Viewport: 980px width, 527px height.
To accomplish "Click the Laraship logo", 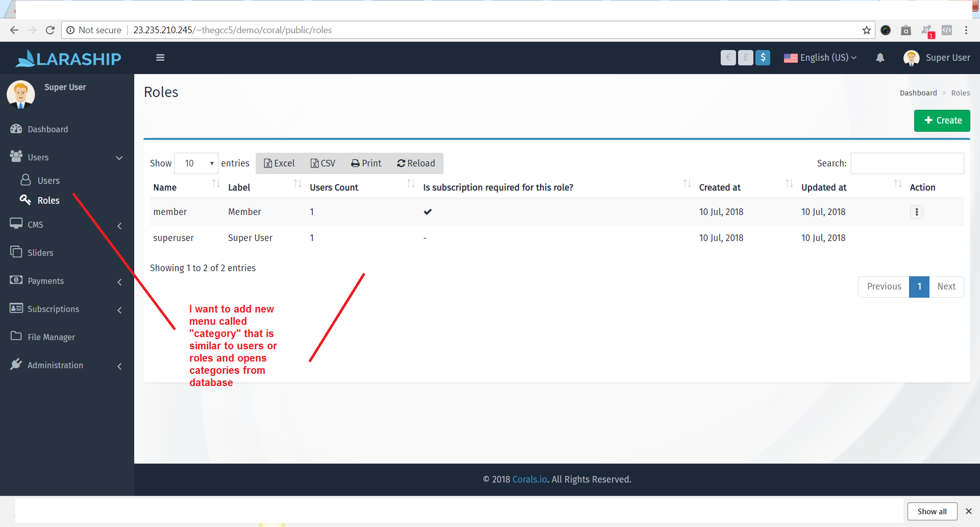I will [68, 59].
